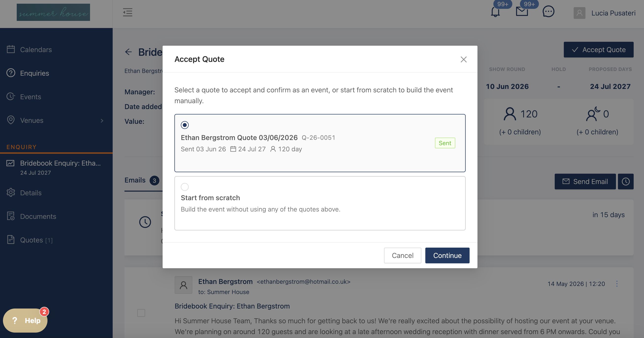644x338 pixels.
Task: Click Cancel in the Accept Quote dialog
Action: 402,255
